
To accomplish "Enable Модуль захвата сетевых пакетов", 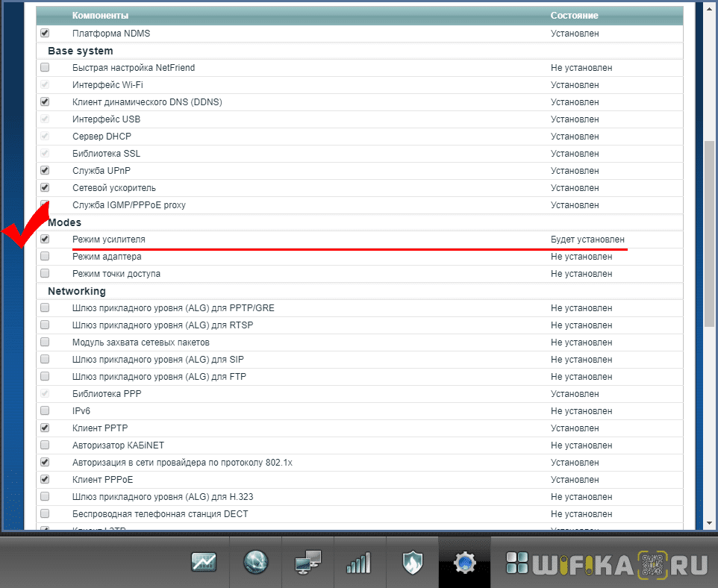I will 45,343.
